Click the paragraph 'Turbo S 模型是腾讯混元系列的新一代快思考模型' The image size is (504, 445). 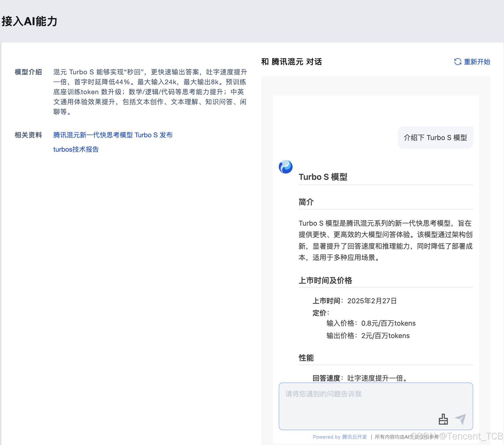[x=386, y=240]
